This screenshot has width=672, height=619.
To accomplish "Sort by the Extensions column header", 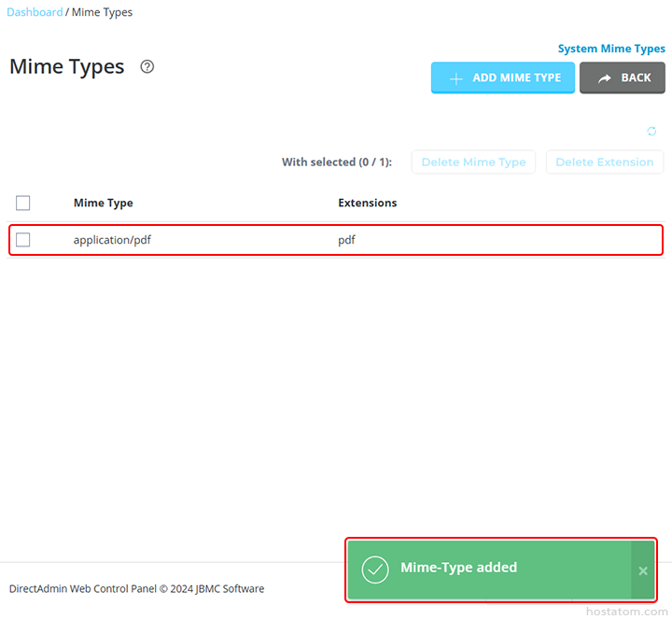I will coord(367,203).
